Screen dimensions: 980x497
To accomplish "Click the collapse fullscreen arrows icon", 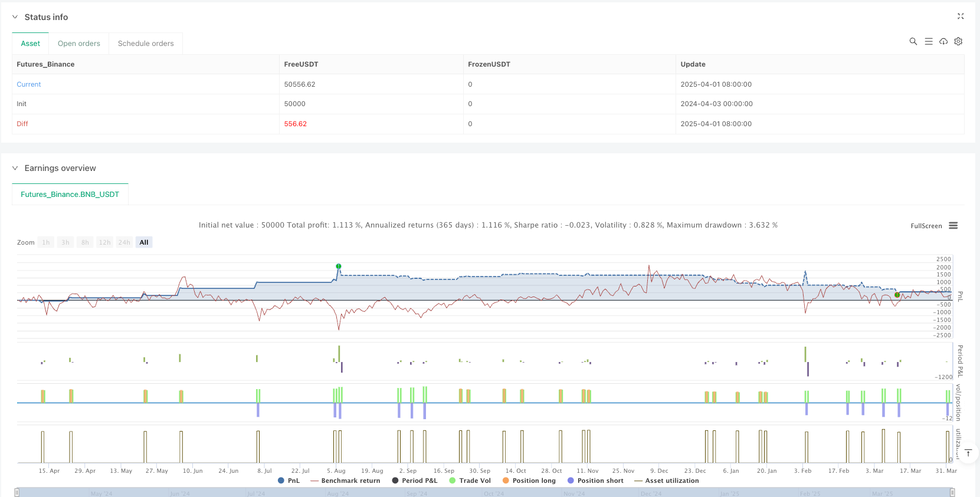I will (960, 17).
